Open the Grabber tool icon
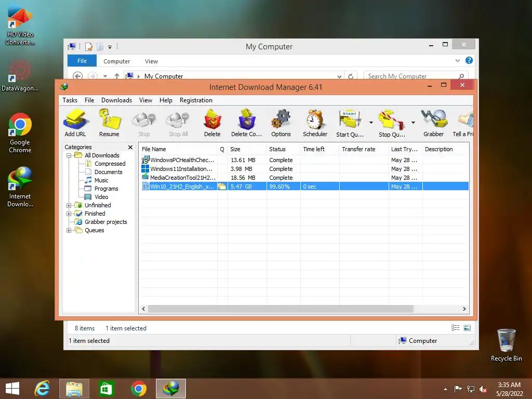 [434, 123]
